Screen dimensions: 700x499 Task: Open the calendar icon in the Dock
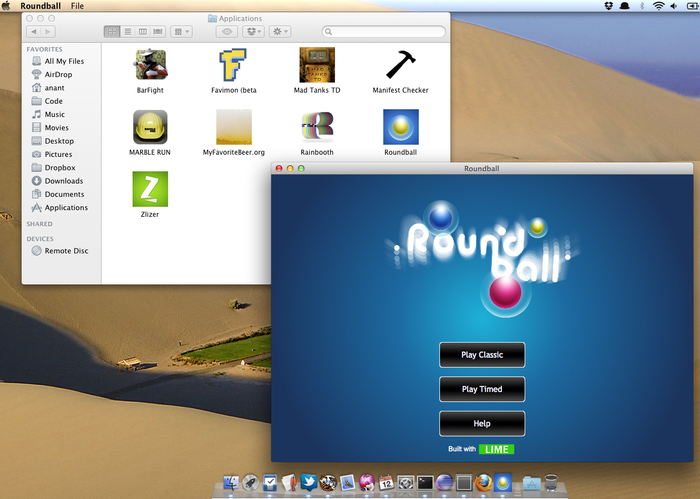(x=386, y=482)
